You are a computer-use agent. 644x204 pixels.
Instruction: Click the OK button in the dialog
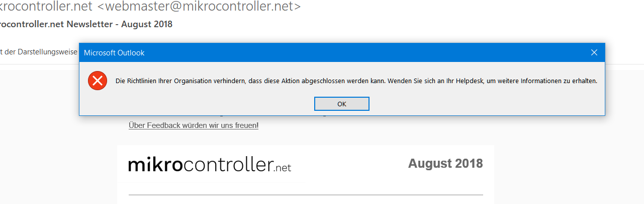coord(342,104)
